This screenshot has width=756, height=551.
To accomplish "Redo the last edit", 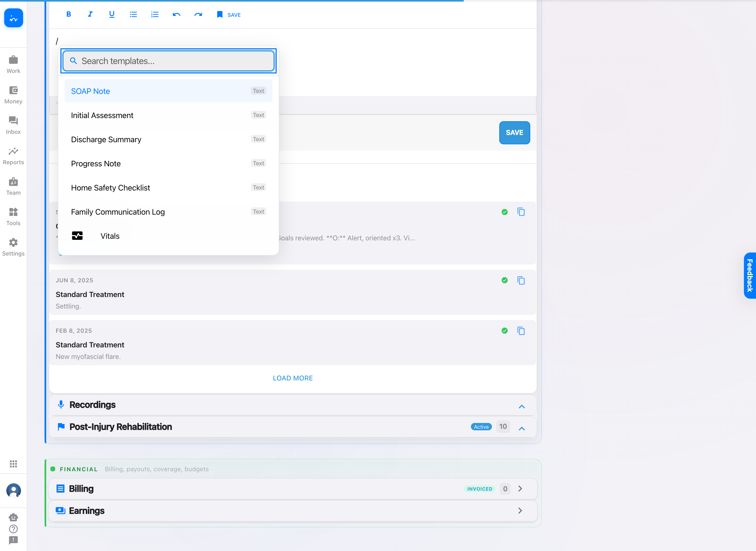I will [x=198, y=14].
